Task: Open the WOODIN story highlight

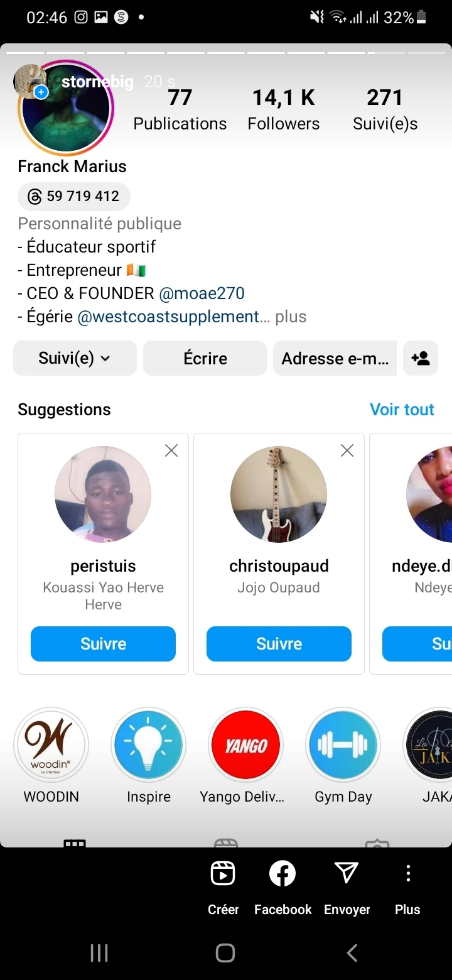Action: [x=51, y=746]
